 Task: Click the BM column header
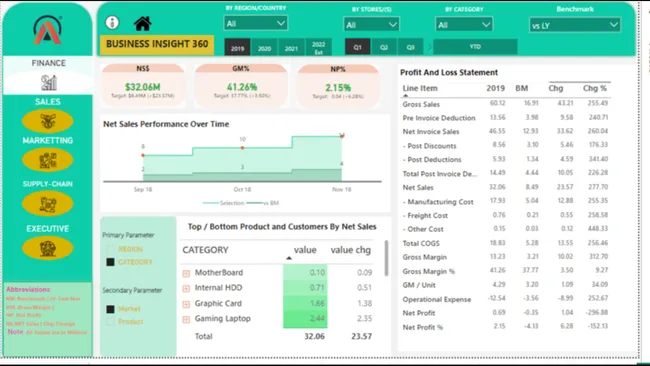pos(521,88)
